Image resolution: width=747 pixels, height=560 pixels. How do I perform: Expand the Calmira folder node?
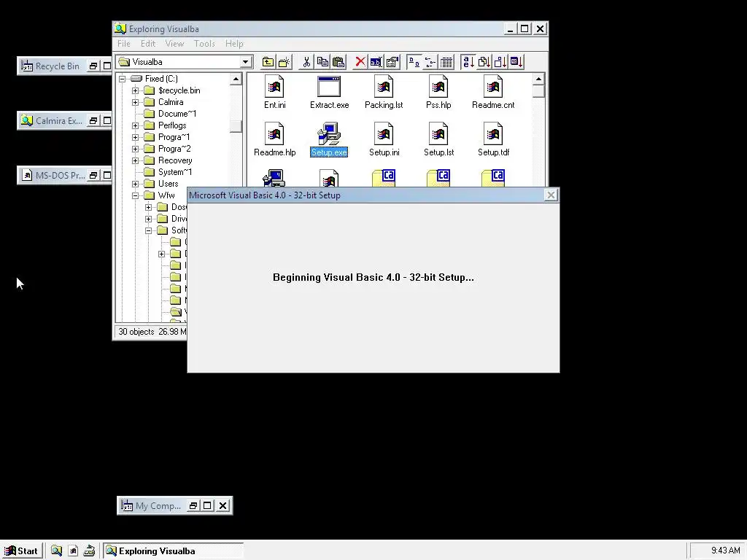pyautogui.click(x=135, y=102)
